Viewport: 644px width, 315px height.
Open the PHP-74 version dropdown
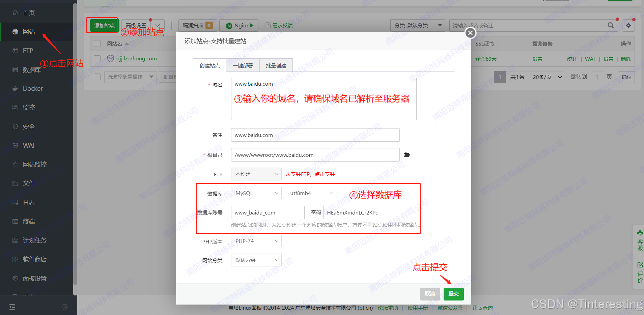pyautogui.click(x=256, y=240)
